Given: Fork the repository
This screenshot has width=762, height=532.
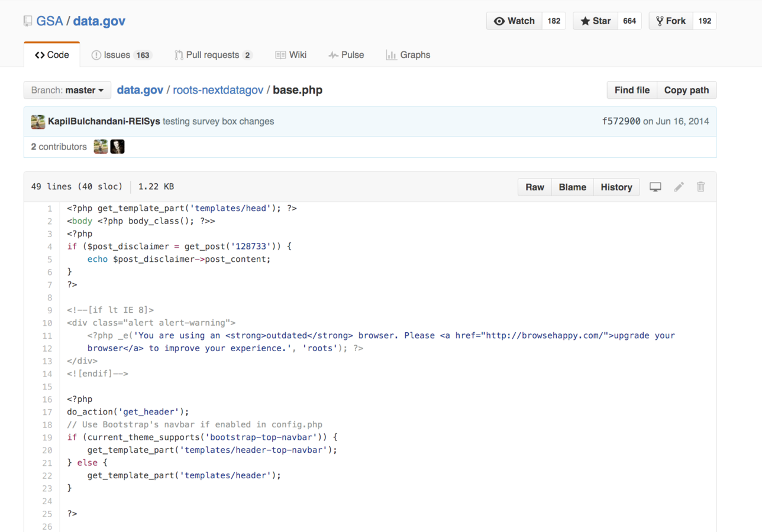Looking at the screenshot, I should click(x=671, y=21).
